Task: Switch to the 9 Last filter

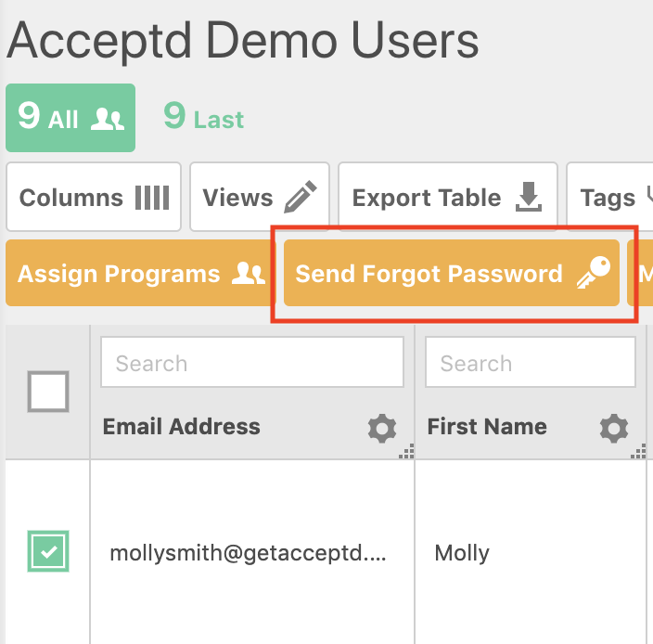Action: pos(204,117)
